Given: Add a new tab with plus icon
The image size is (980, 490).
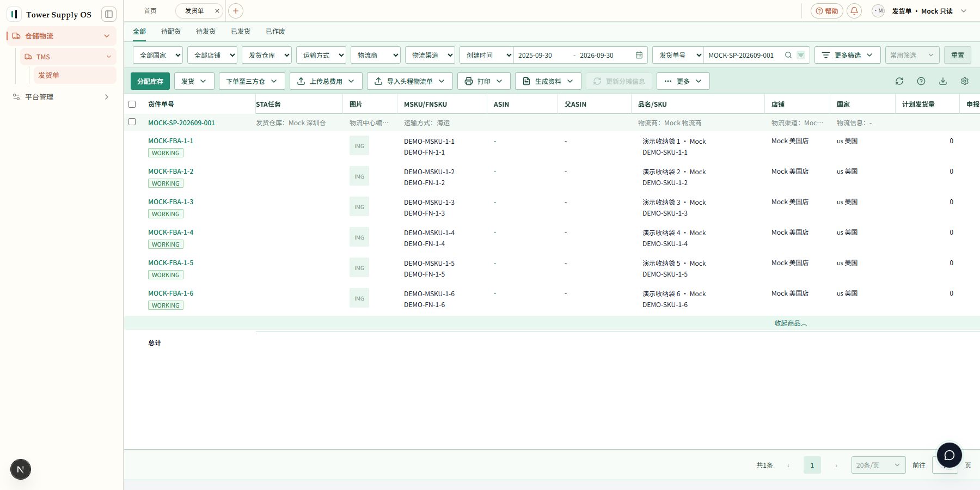Looking at the screenshot, I should point(236,11).
